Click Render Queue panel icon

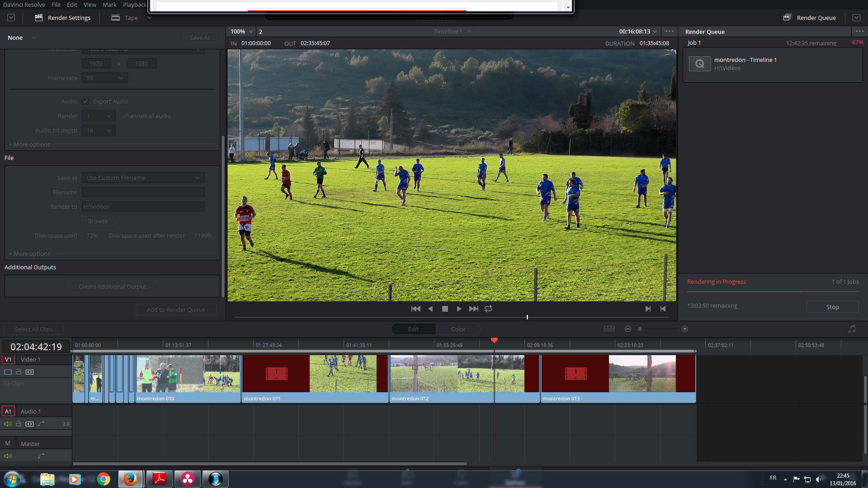[788, 17]
